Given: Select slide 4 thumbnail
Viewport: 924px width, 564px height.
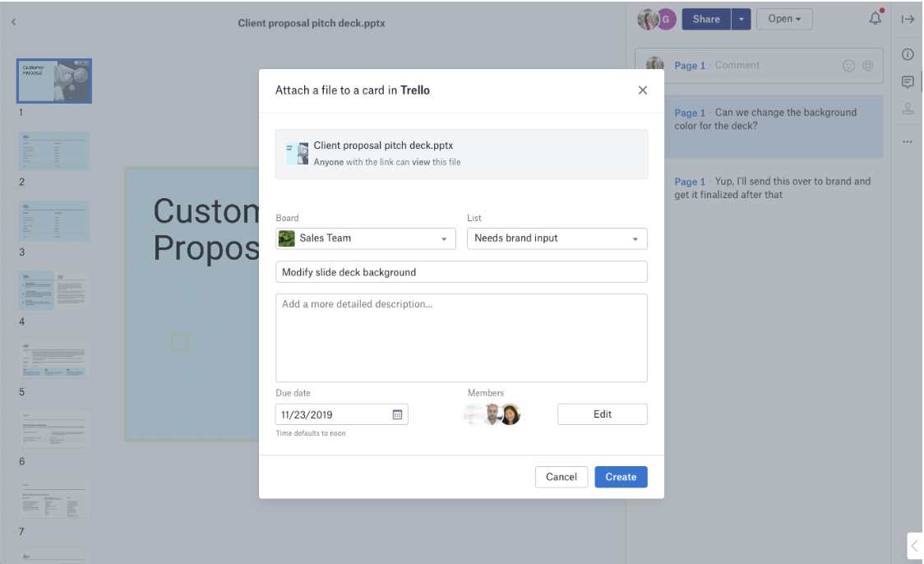Looking at the screenshot, I should pos(54,291).
